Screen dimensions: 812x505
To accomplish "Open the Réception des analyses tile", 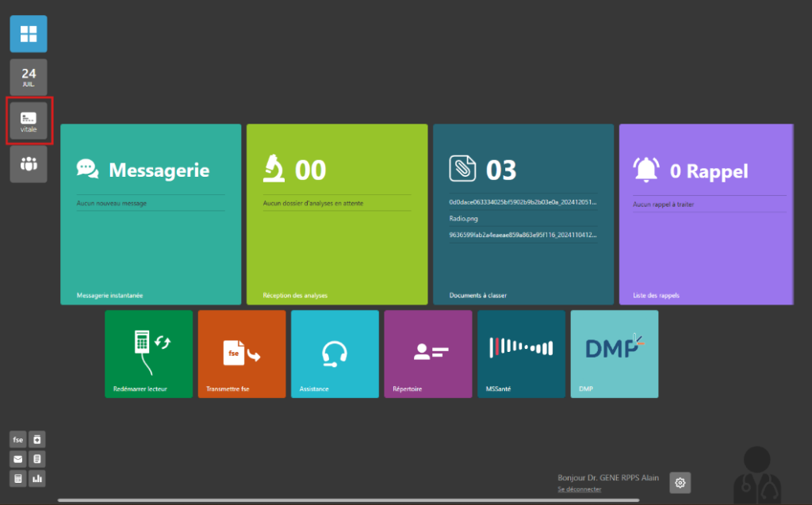I will pyautogui.click(x=337, y=214).
